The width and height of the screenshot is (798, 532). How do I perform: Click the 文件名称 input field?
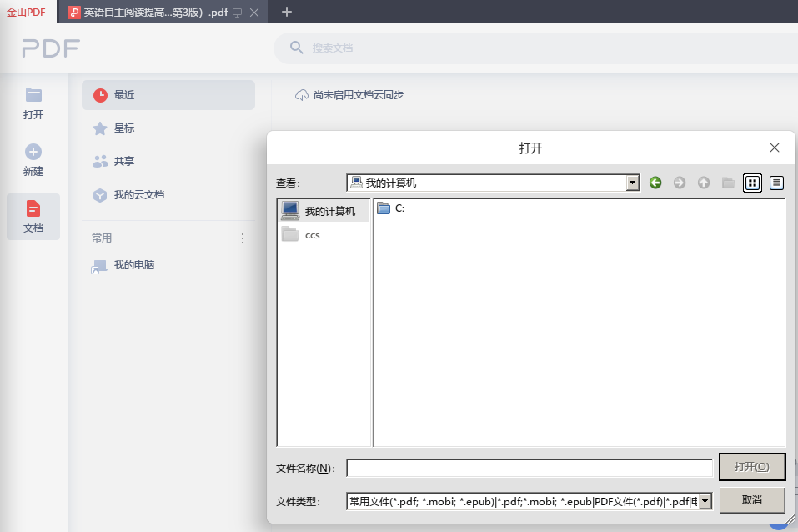coord(529,468)
